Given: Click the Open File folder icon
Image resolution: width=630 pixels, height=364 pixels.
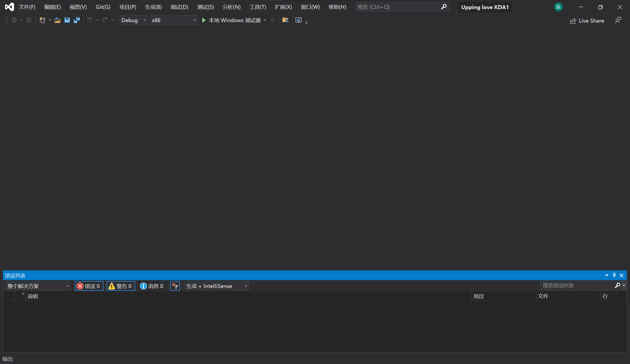Looking at the screenshot, I should coord(57,20).
